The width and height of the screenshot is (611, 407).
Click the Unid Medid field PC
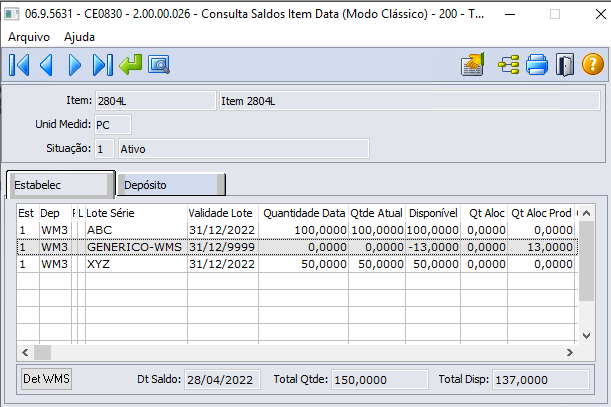point(113,125)
